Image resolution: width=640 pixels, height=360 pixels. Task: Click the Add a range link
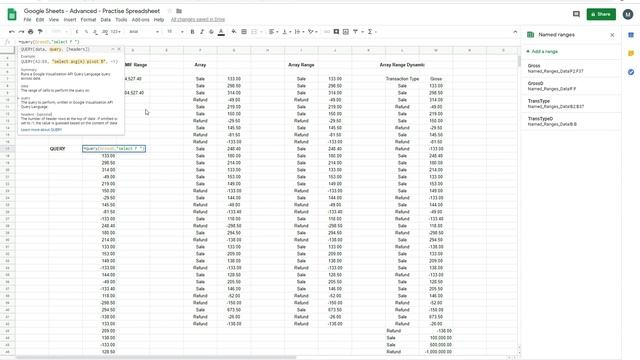coord(542,51)
